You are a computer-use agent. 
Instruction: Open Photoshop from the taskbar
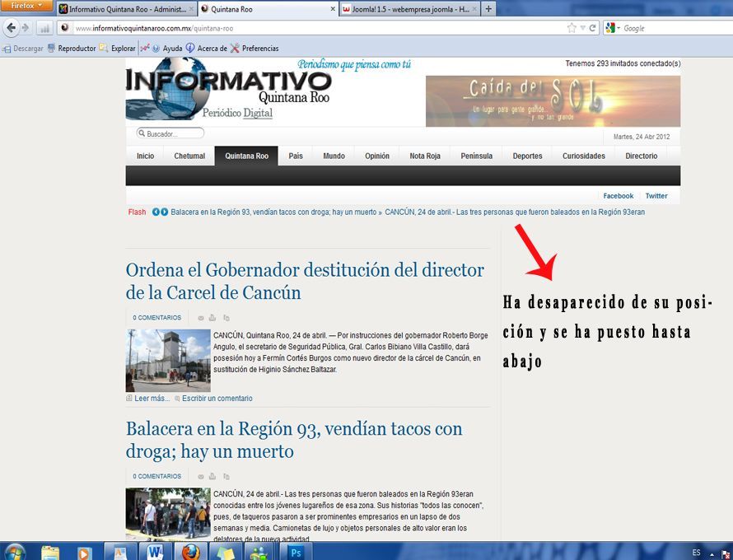click(x=296, y=552)
